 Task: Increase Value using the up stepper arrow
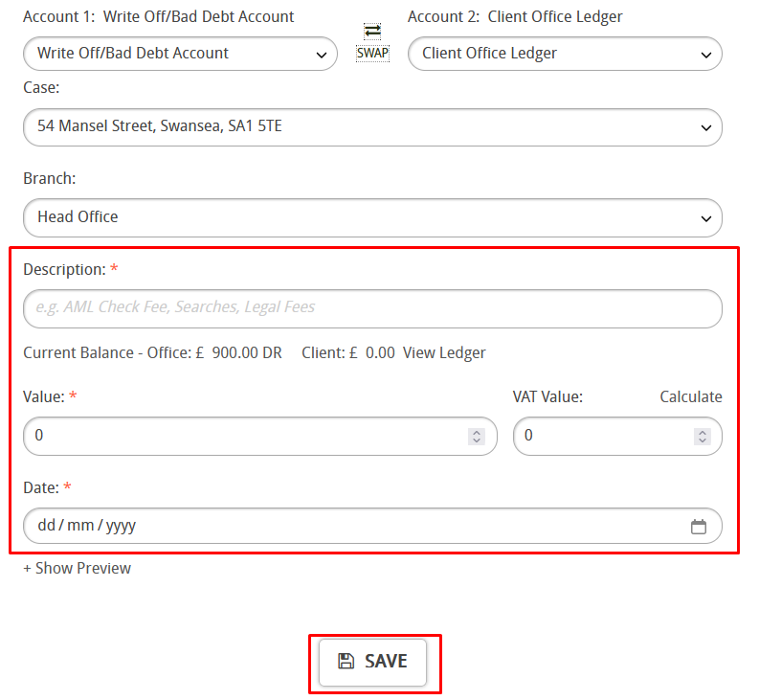point(477,432)
